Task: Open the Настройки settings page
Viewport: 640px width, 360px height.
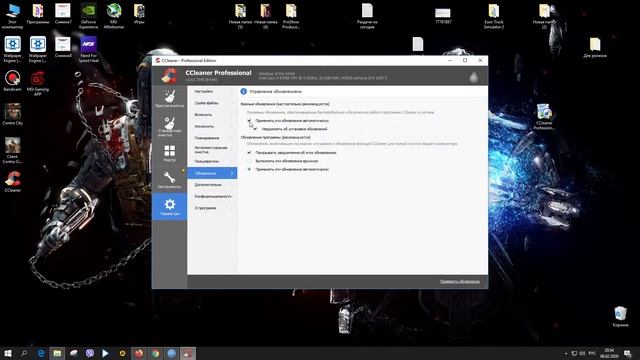Action: pyautogui.click(x=212, y=91)
